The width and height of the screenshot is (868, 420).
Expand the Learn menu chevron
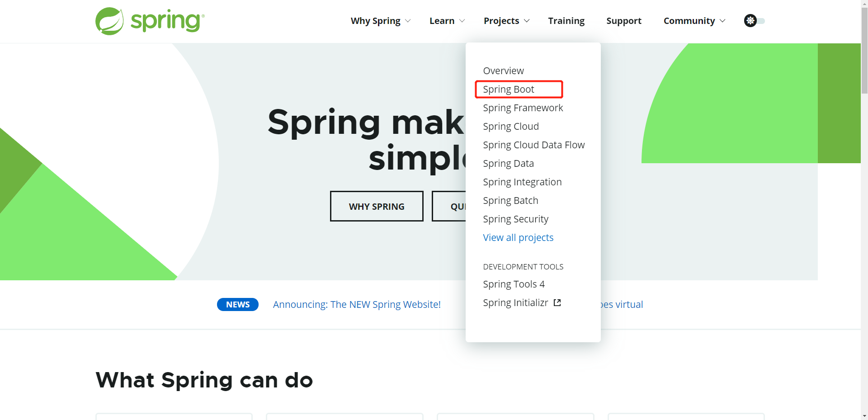(462, 21)
